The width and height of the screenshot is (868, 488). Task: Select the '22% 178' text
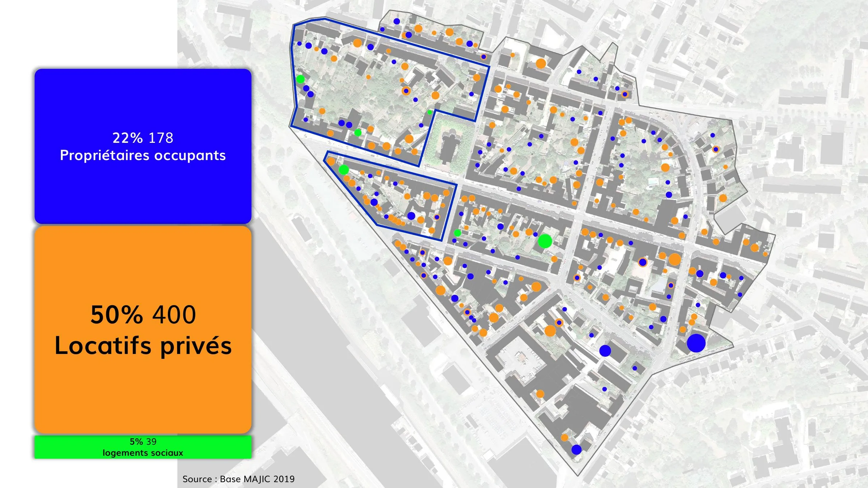[143, 138]
